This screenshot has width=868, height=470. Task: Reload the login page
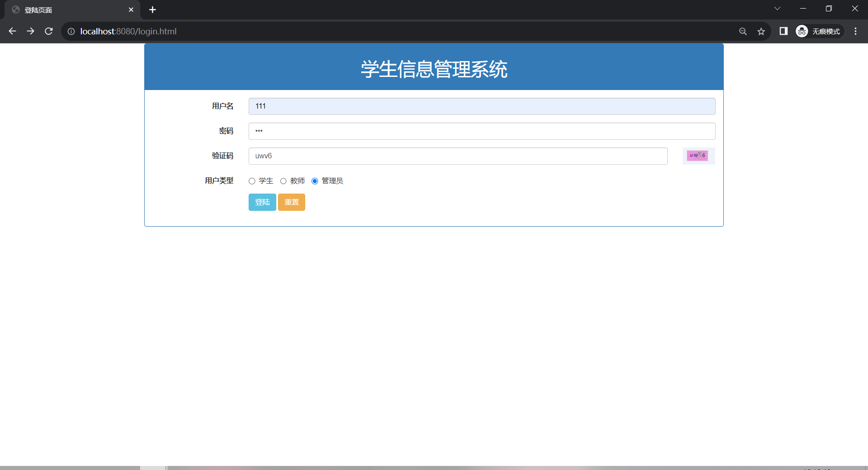click(x=49, y=31)
